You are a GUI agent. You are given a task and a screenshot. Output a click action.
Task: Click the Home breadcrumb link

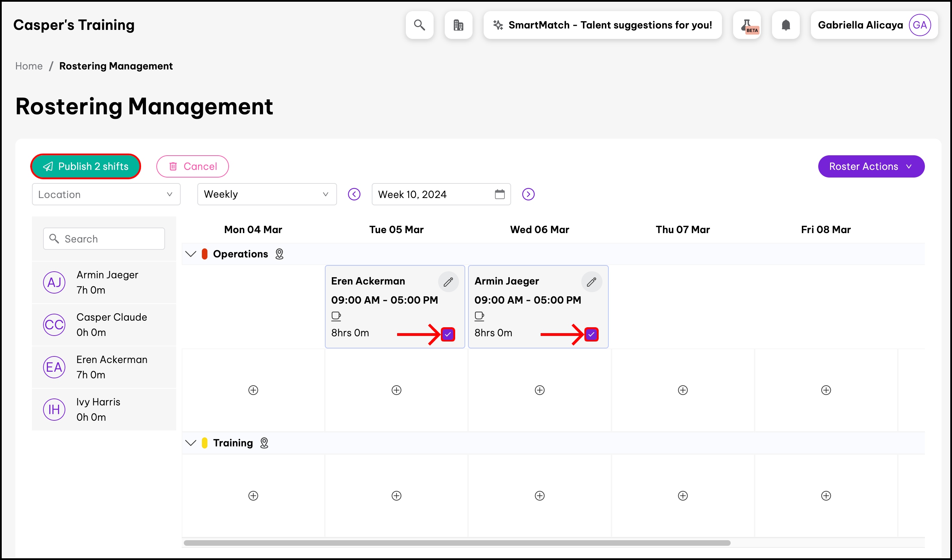29,66
